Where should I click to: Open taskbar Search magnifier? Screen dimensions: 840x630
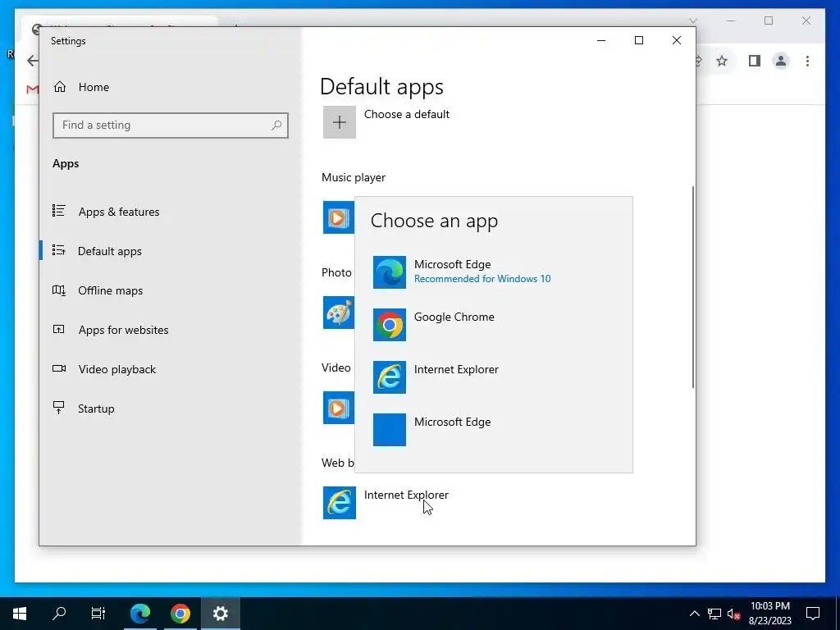59,614
